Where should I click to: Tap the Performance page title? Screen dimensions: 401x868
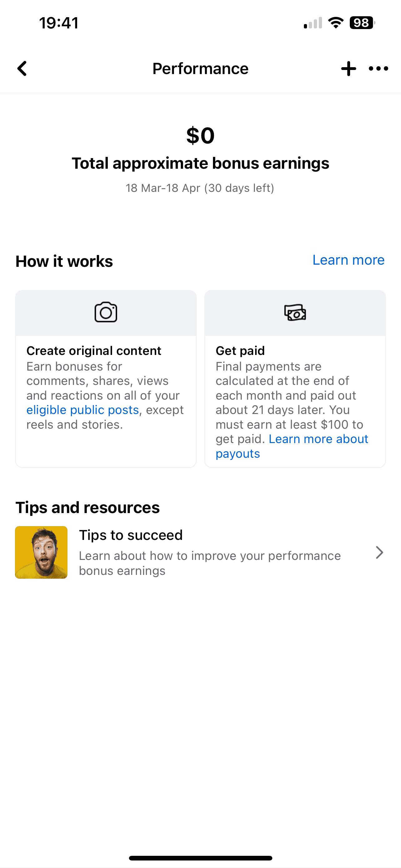200,69
